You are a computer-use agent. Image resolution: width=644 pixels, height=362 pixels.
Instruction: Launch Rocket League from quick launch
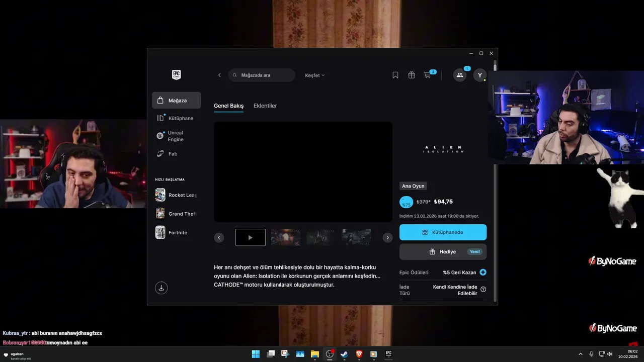click(176, 195)
